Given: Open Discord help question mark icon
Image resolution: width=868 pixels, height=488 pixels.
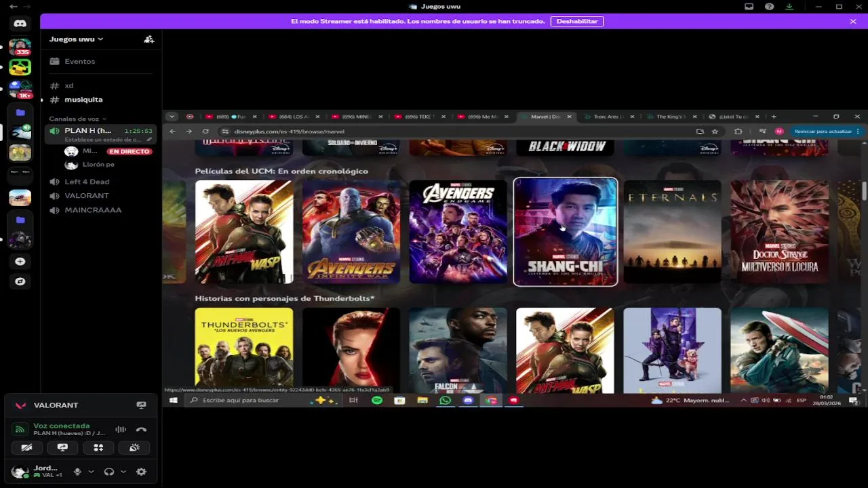Looking at the screenshot, I should (x=769, y=7).
